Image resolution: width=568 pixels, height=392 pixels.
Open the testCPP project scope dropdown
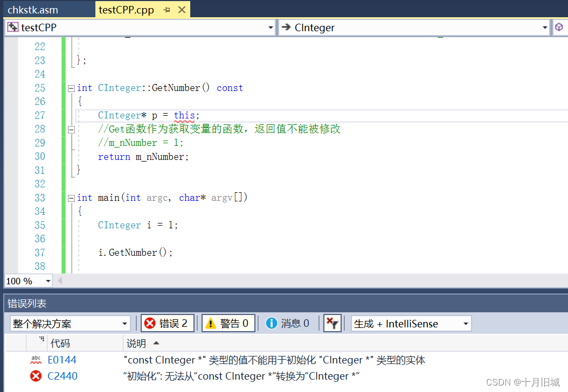coord(271,27)
